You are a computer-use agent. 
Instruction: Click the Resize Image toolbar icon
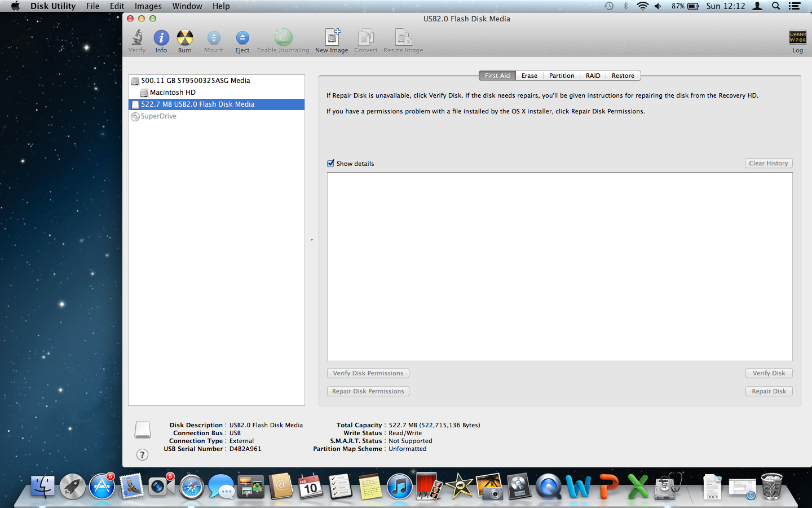(403, 37)
